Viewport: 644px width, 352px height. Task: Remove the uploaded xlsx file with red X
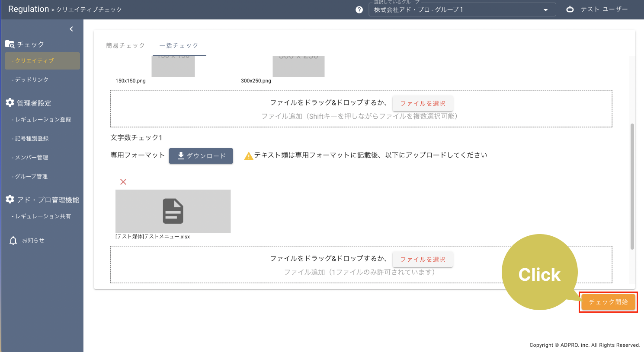tap(123, 182)
